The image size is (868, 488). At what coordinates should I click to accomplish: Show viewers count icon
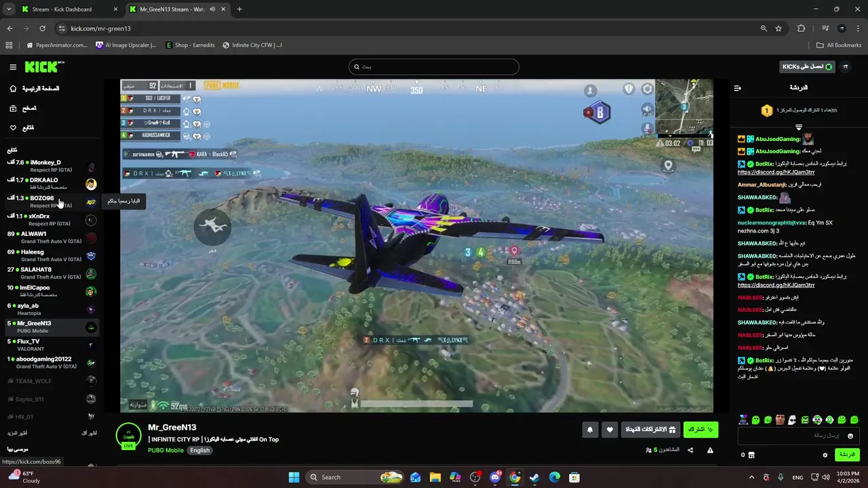pos(650,450)
